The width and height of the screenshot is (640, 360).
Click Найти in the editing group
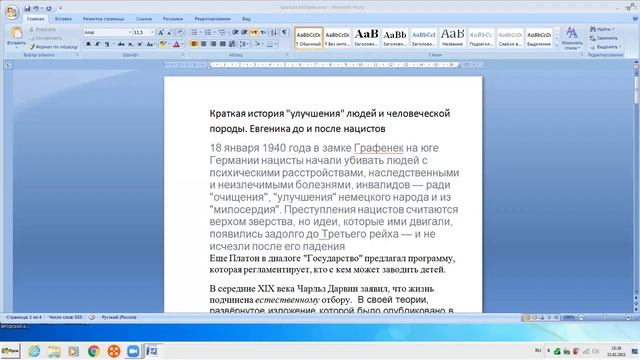[x=602, y=29]
